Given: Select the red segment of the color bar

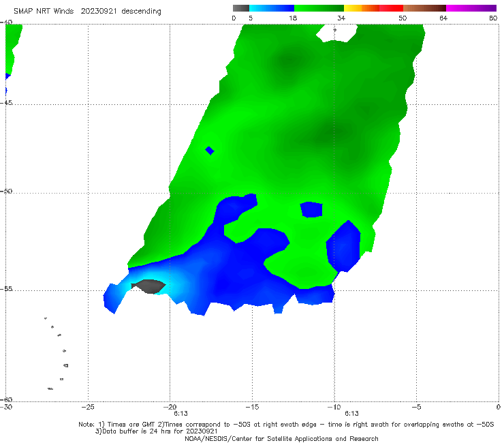Looking at the screenshot, I should (391, 8).
